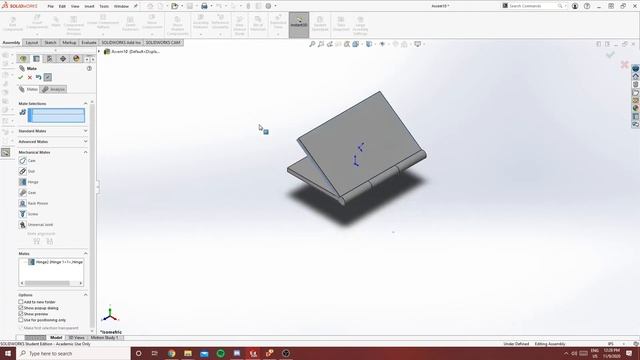Click the Open document icon
This screenshot has height=360, width=640.
pos(174,6)
